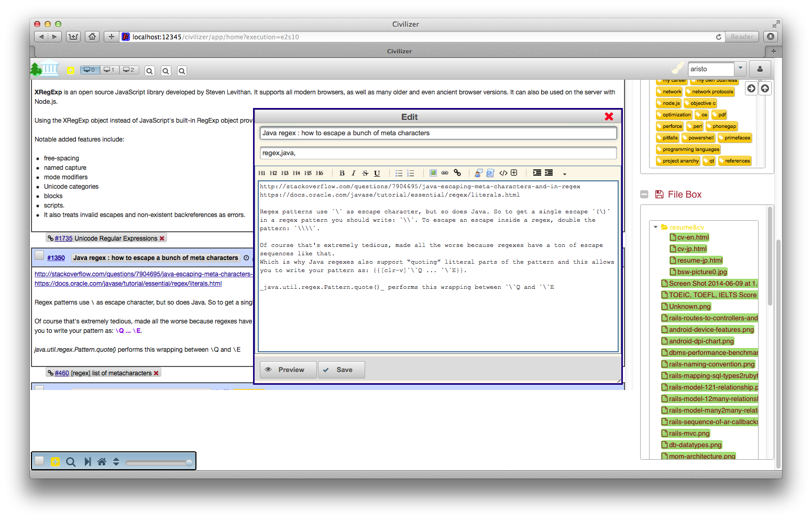
Task: Expand the formatting overflow dropdown arrow in the editor
Action: coord(565,174)
